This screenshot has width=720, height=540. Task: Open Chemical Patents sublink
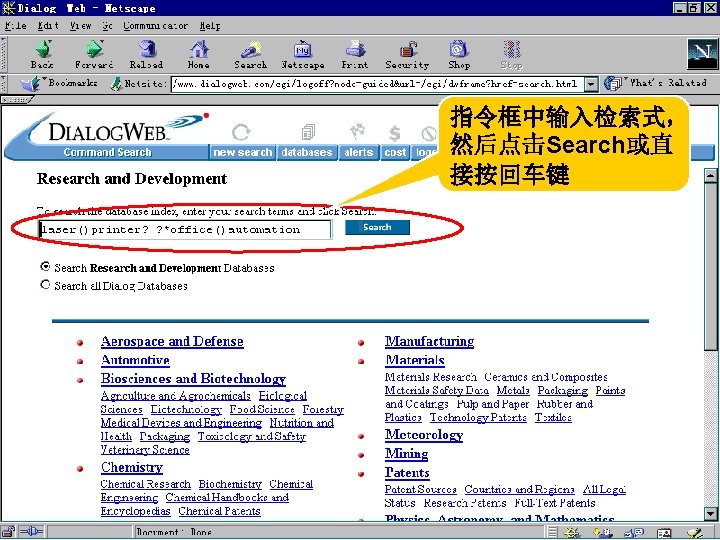pos(219,511)
